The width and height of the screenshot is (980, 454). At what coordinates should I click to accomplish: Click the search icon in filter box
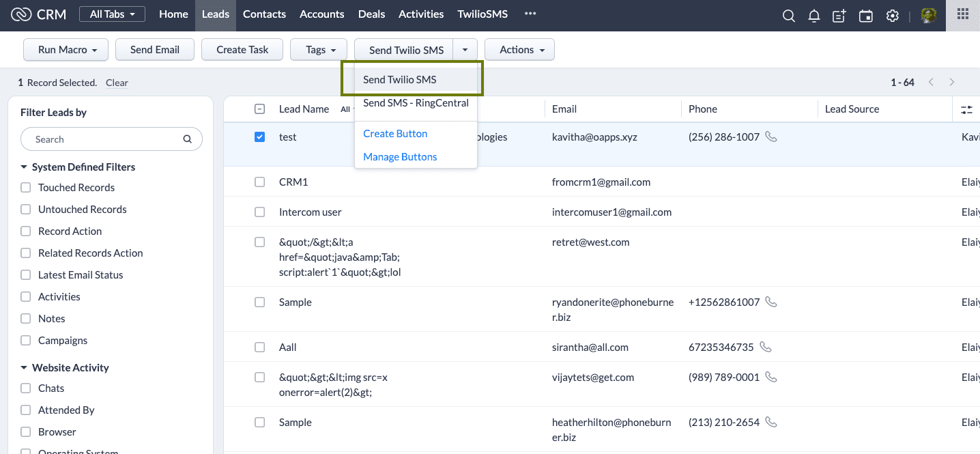click(188, 139)
